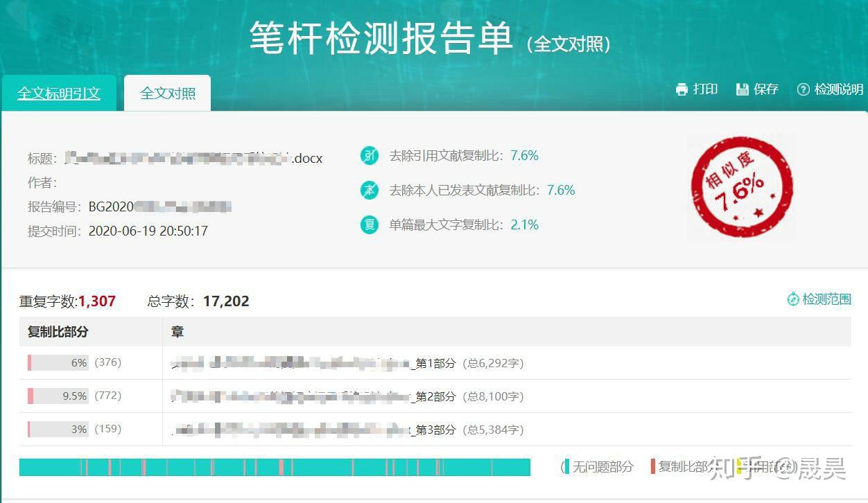This screenshot has height=503, width=868.
Task: Select the yellow 引用部分 legend item
Action: 763,466
